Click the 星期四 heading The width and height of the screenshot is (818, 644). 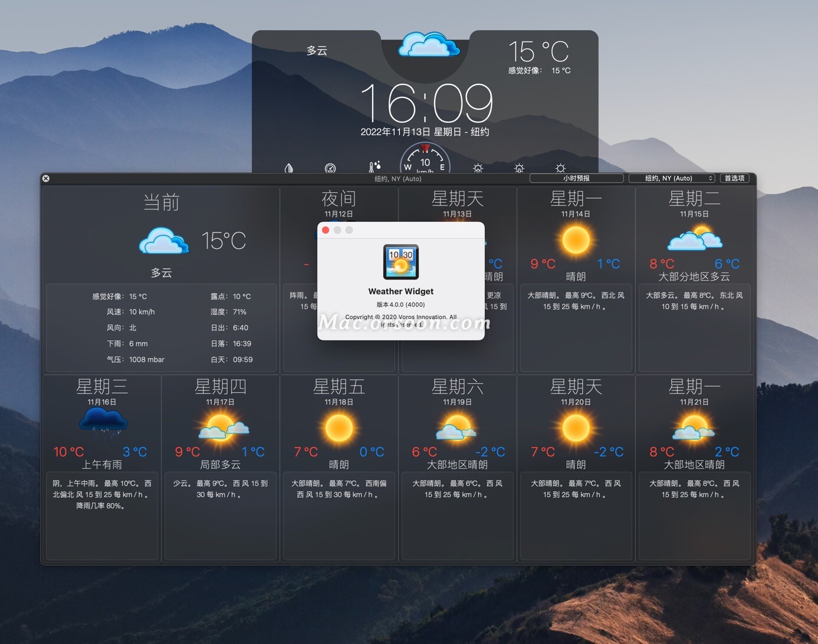(221, 387)
